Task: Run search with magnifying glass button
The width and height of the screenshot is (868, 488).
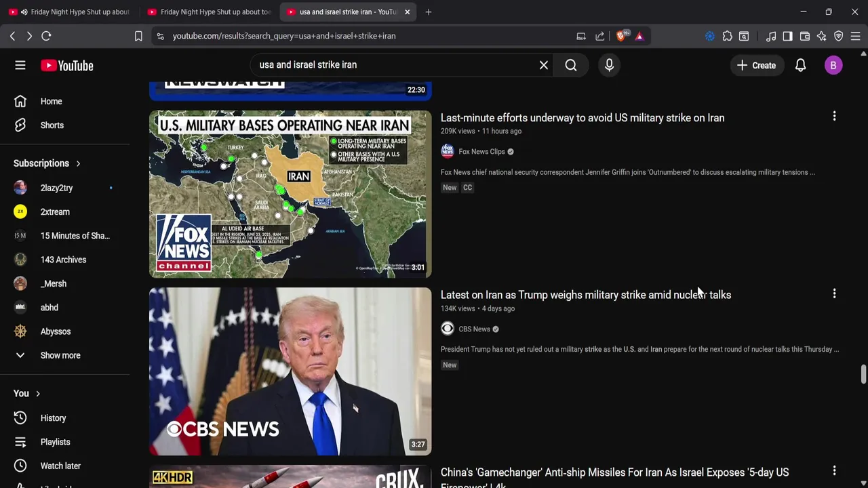Action: tap(571, 65)
